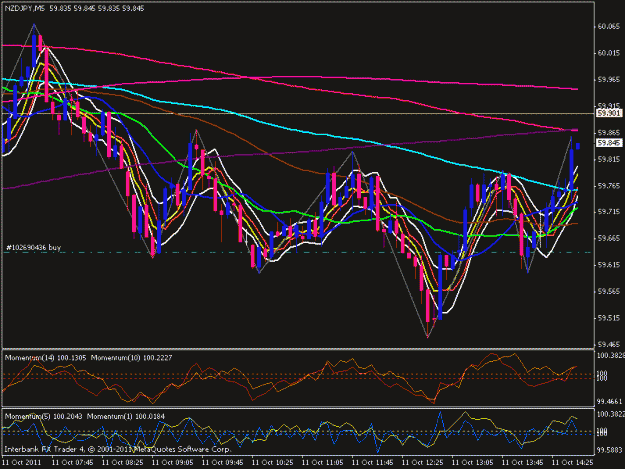Click the 11 Oct 08:25 time label
Screen dimensions: 625x469
[x=123, y=463]
